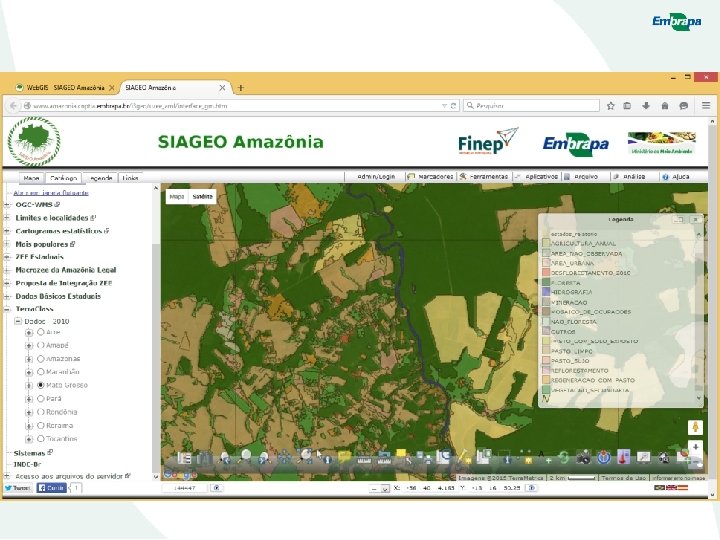Click the pencil with star edit icon
The width and height of the screenshot is (720, 540).
coord(464,456)
